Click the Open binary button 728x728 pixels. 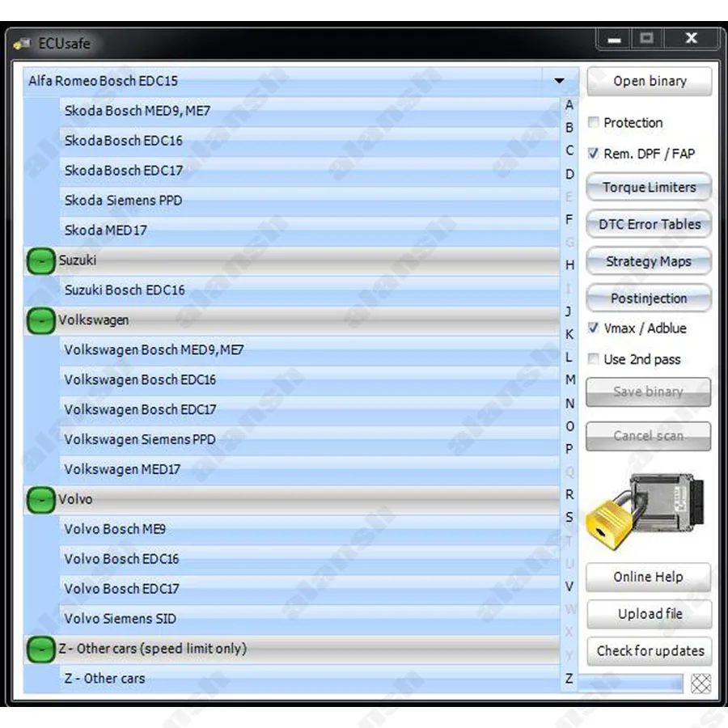coord(649,81)
